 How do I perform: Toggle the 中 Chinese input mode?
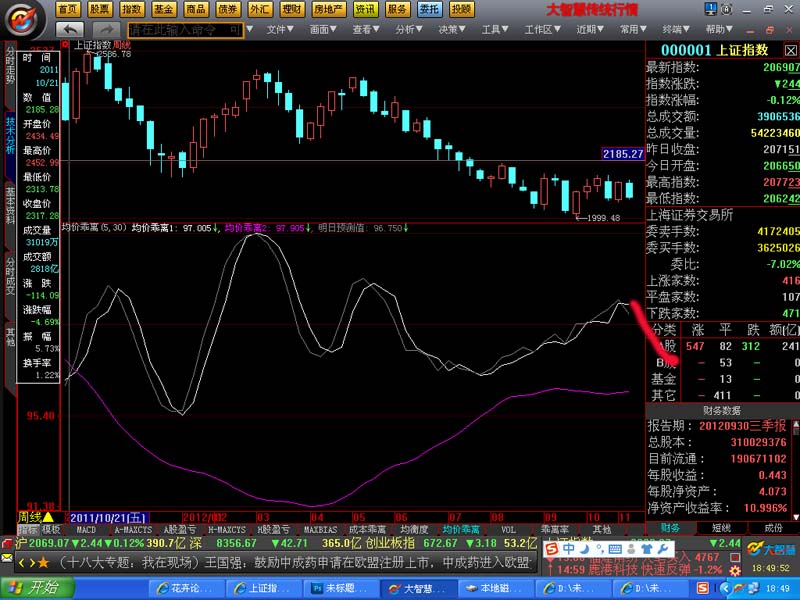point(568,549)
